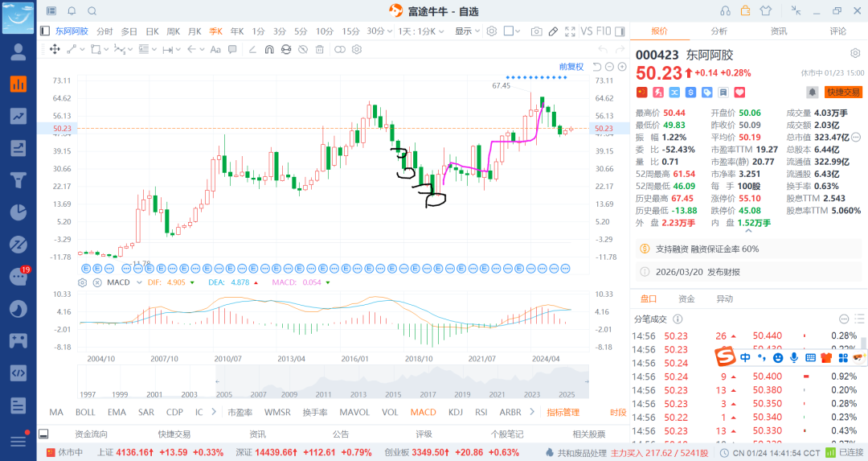Select the magnet snap drawing tool

coord(269,49)
